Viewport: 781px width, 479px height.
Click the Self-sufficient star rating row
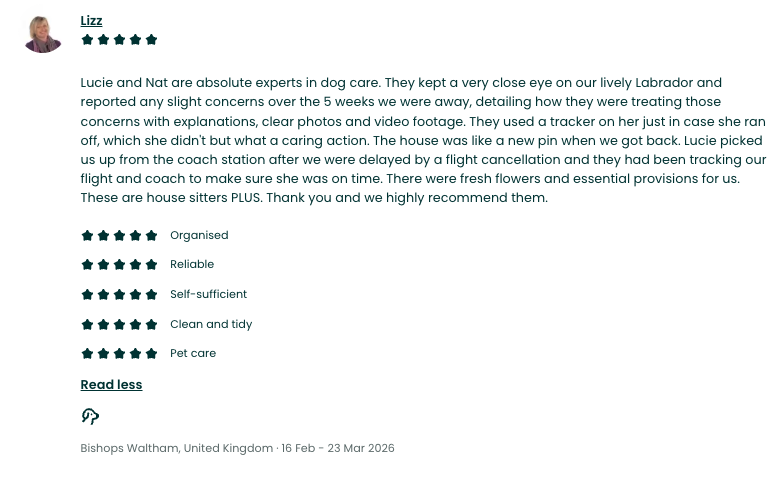pyautogui.click(x=164, y=294)
